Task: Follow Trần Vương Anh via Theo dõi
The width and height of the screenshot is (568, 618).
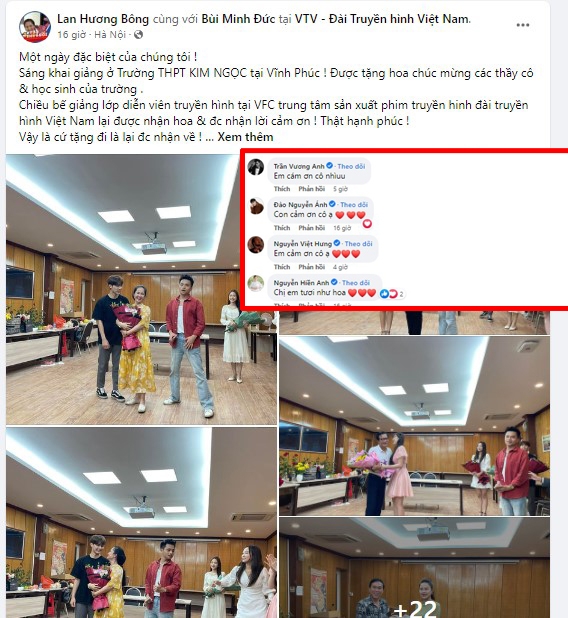Action: tap(351, 166)
